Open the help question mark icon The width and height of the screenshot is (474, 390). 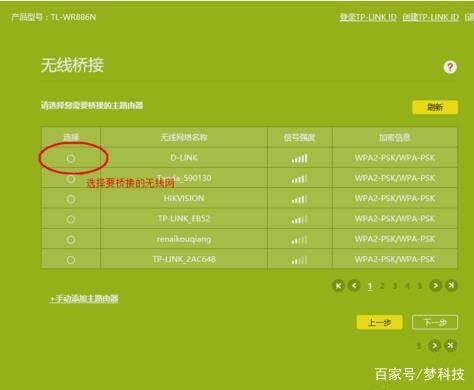(x=450, y=67)
